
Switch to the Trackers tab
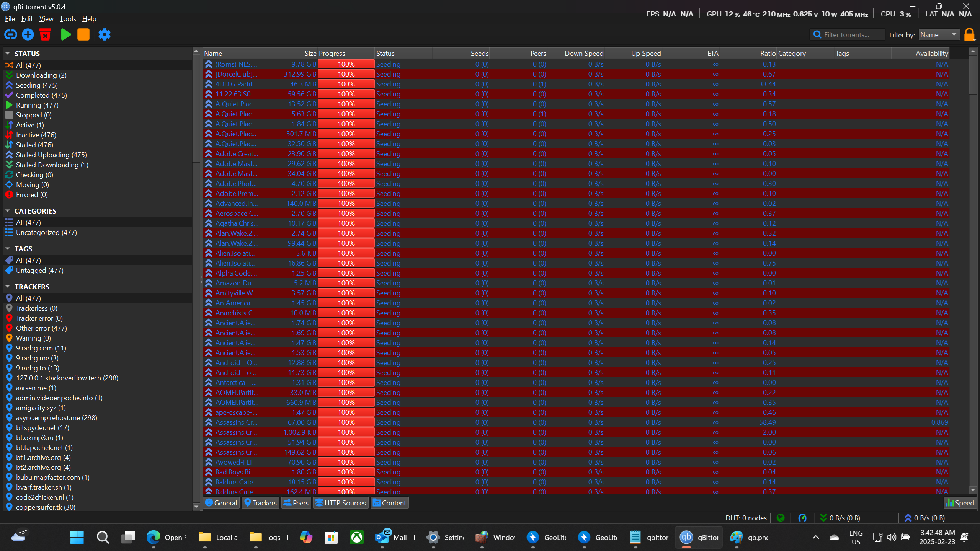[260, 503]
